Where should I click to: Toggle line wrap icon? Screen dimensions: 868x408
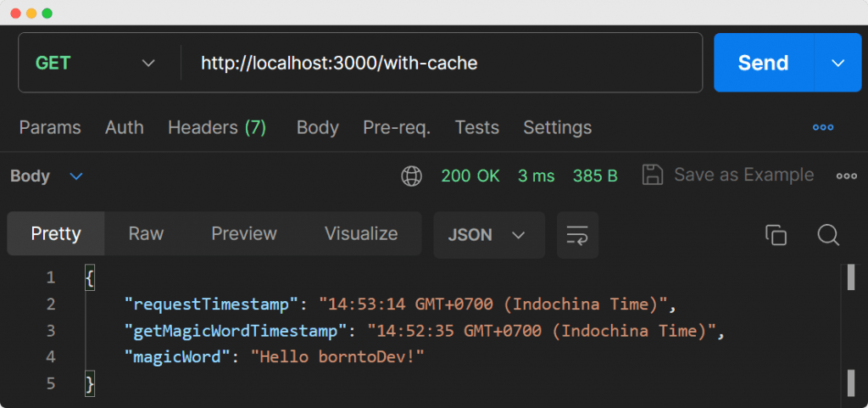coord(577,235)
